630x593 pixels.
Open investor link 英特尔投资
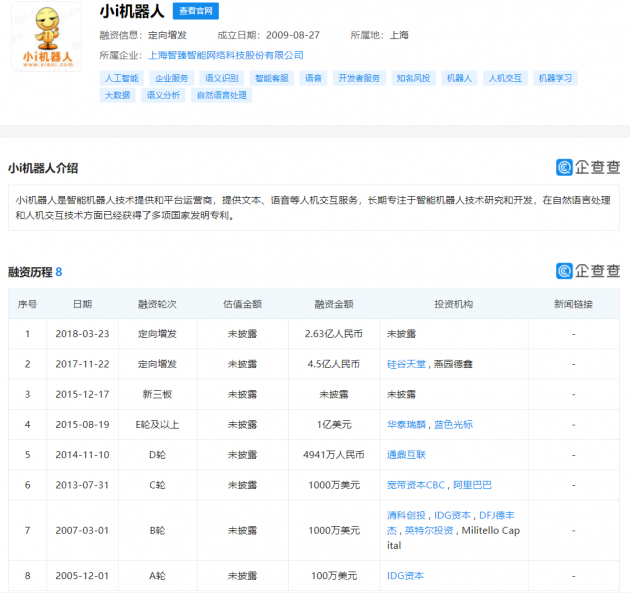coord(429,530)
